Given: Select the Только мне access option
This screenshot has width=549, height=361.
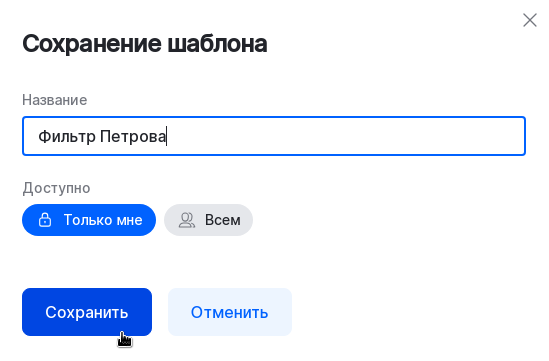Looking at the screenshot, I should pyautogui.click(x=89, y=220).
